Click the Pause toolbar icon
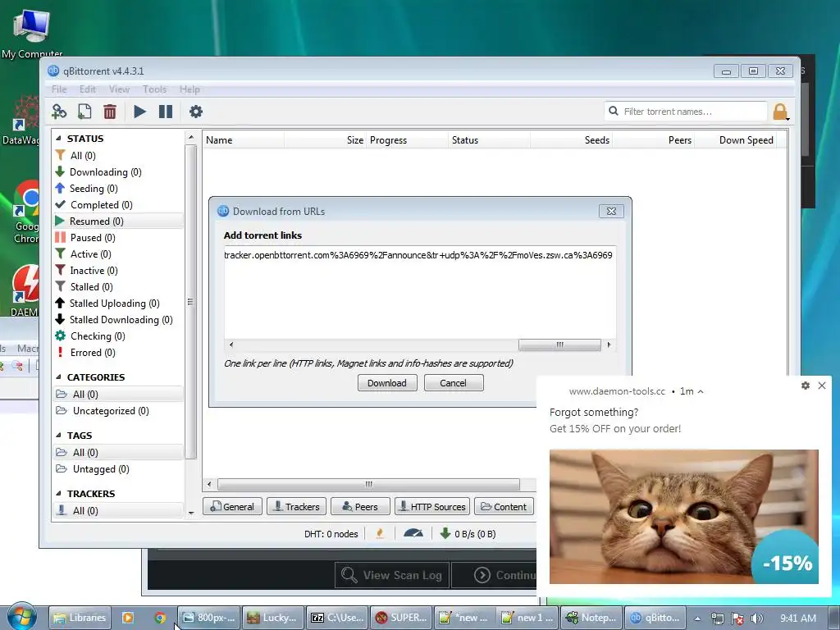The width and height of the screenshot is (840, 630). [166, 112]
